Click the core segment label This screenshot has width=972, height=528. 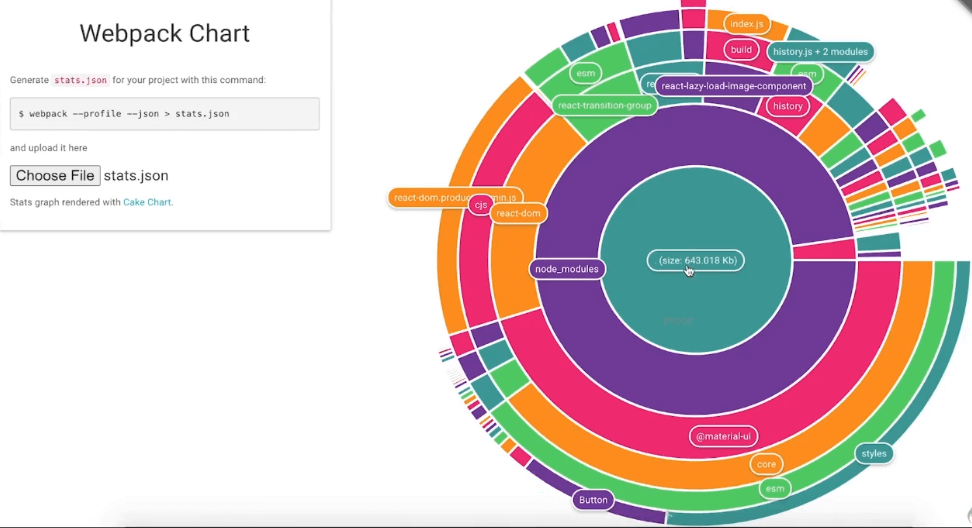coord(766,464)
